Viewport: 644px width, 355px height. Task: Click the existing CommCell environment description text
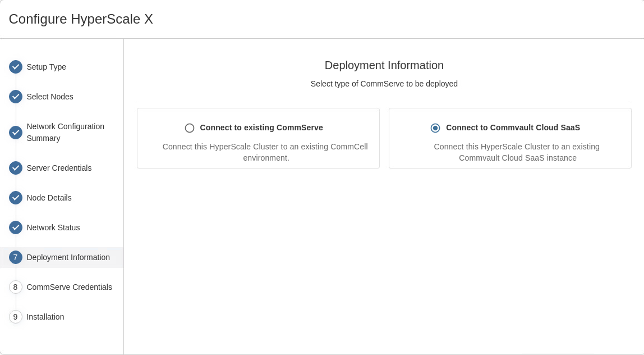(265, 152)
